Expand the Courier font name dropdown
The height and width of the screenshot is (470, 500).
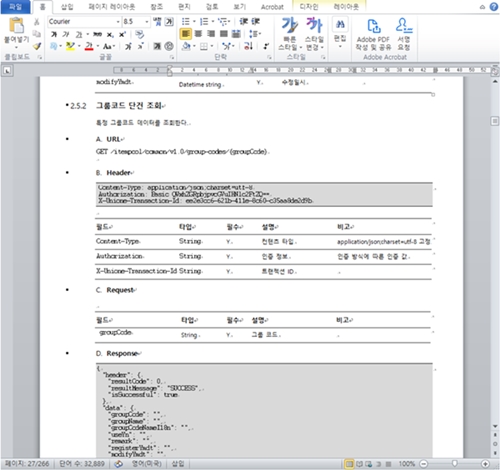(118, 22)
